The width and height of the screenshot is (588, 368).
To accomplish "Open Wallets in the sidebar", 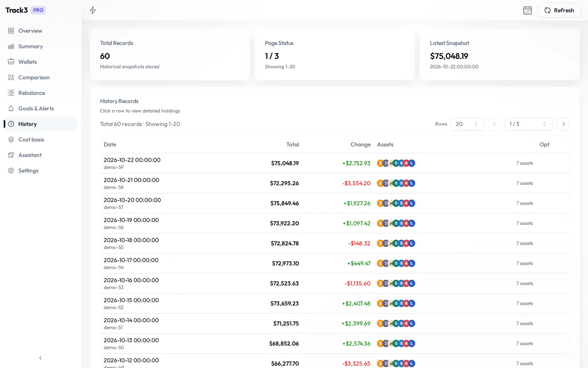I will tap(41, 62).
